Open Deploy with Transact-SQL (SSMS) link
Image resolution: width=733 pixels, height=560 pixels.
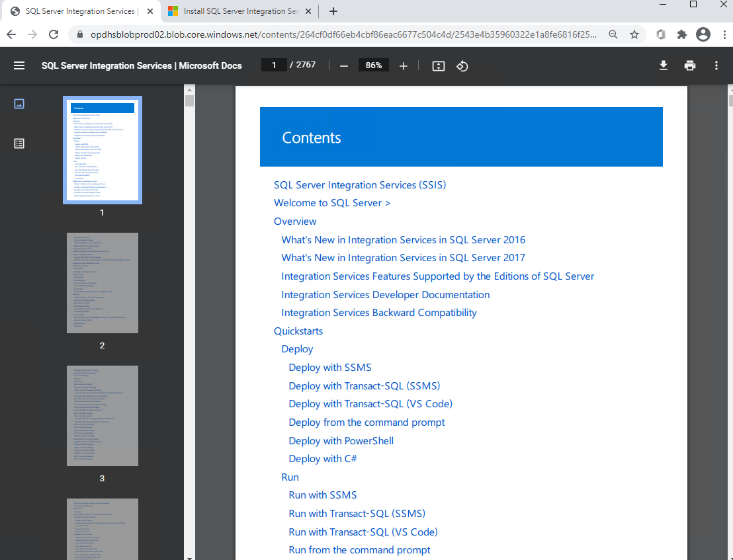(365, 386)
